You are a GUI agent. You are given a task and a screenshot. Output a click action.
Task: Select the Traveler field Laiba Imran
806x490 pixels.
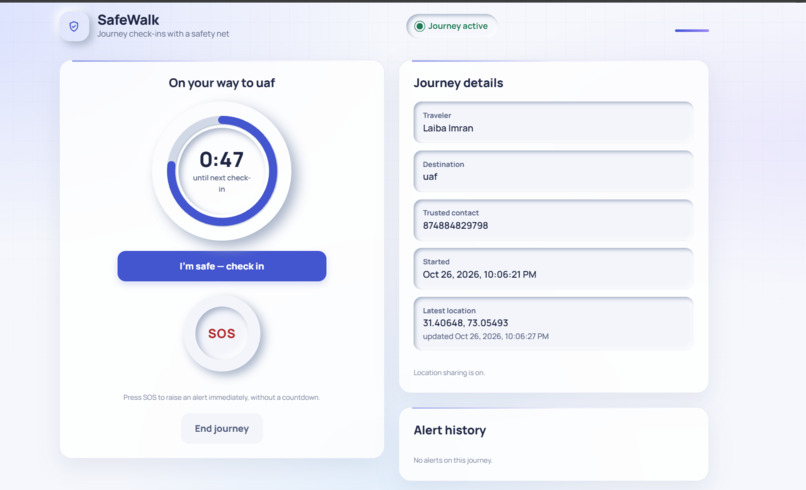tap(553, 122)
